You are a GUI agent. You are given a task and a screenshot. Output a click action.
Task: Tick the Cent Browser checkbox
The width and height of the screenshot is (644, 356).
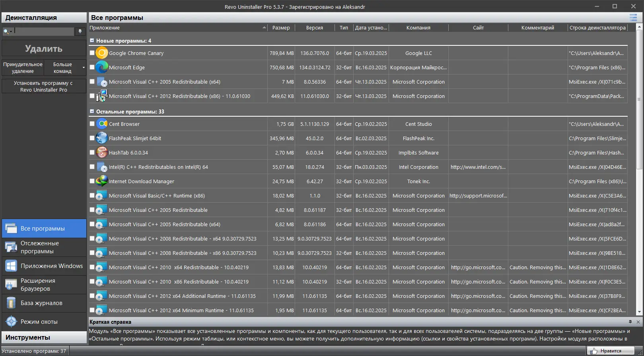92,124
